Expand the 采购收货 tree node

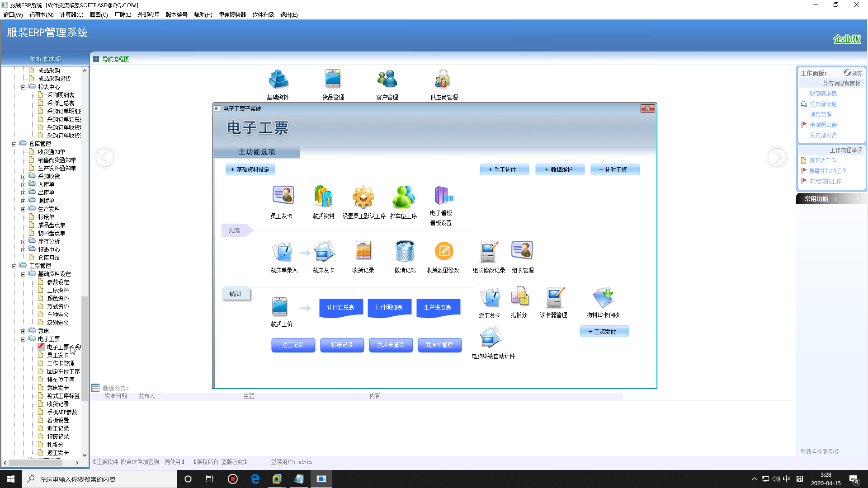coord(23,177)
